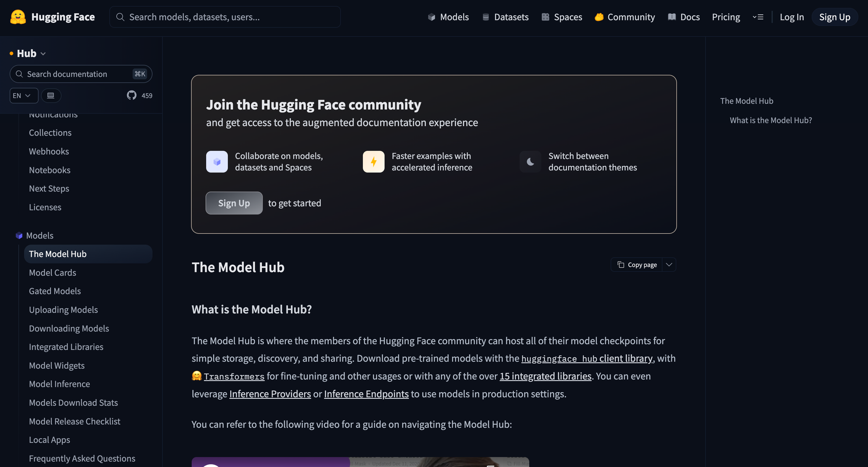Click the Spaces icon in navbar

click(546, 17)
